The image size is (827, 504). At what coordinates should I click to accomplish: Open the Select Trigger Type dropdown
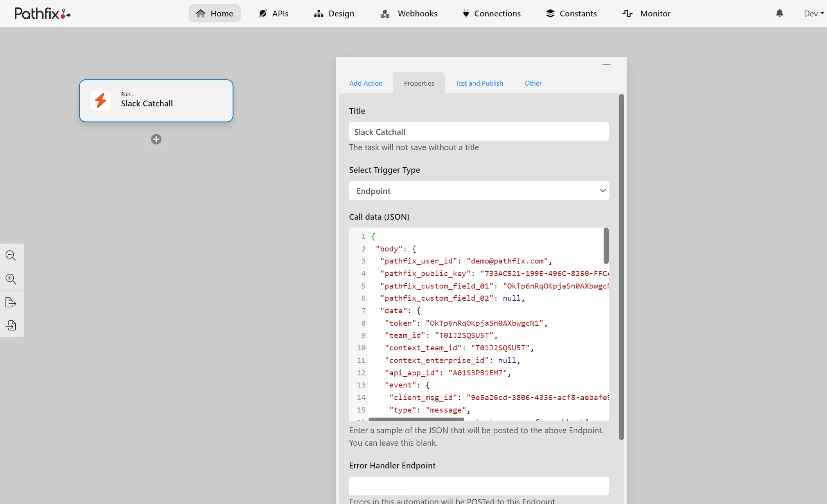(479, 190)
